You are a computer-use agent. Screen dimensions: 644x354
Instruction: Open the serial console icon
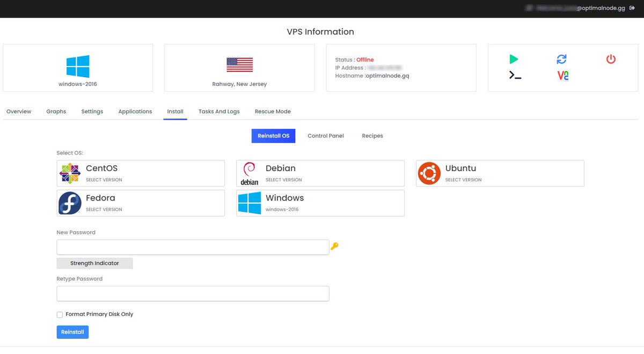514,76
